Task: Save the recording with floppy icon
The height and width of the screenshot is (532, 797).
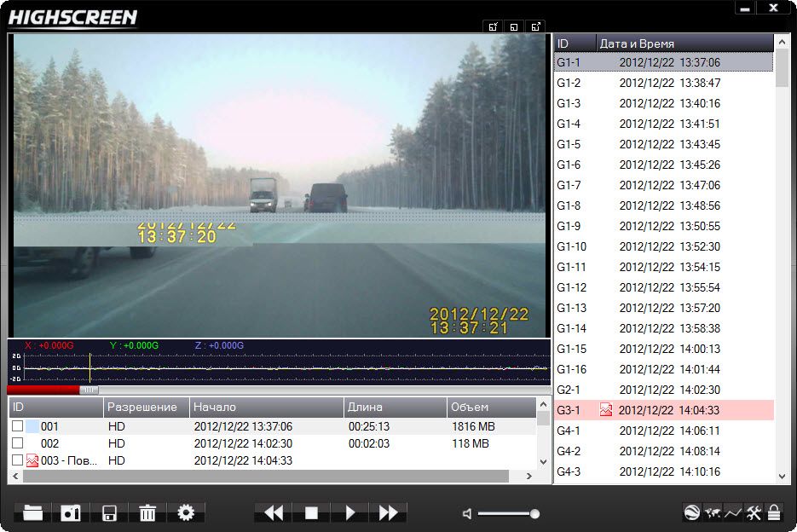Action: click(x=109, y=512)
